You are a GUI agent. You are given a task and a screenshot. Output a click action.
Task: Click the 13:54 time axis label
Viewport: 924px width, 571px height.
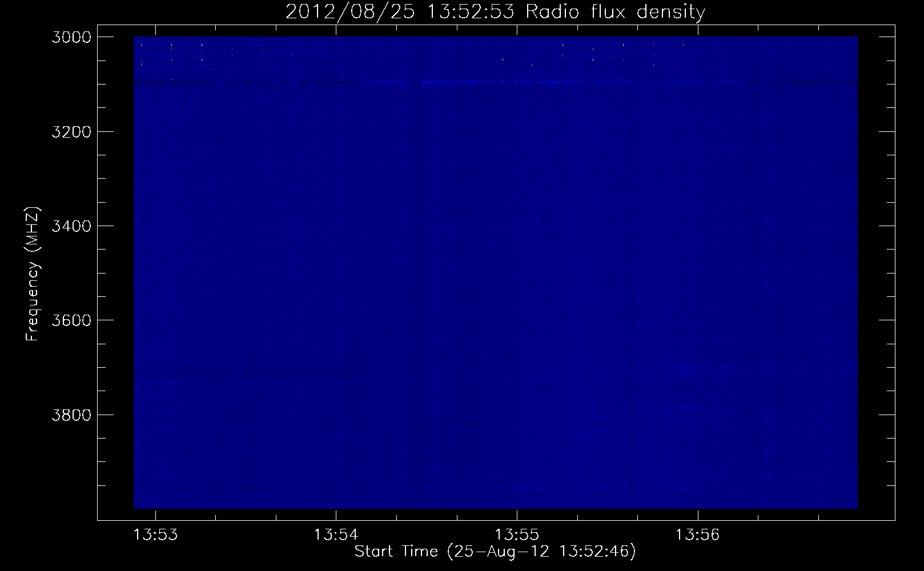(x=336, y=535)
